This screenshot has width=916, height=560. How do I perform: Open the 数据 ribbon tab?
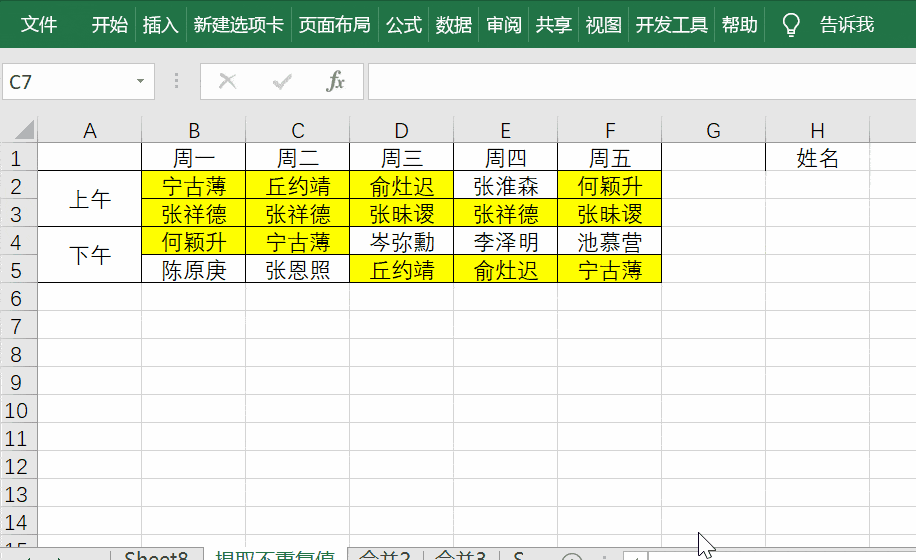click(454, 25)
